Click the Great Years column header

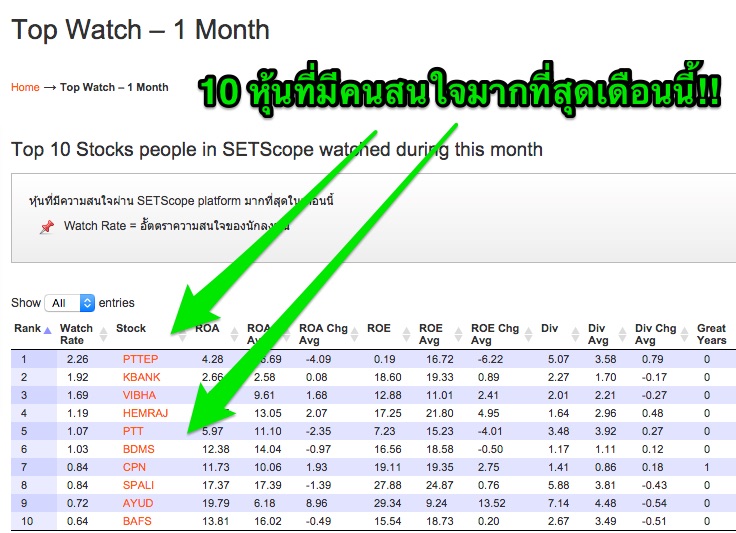(711, 334)
